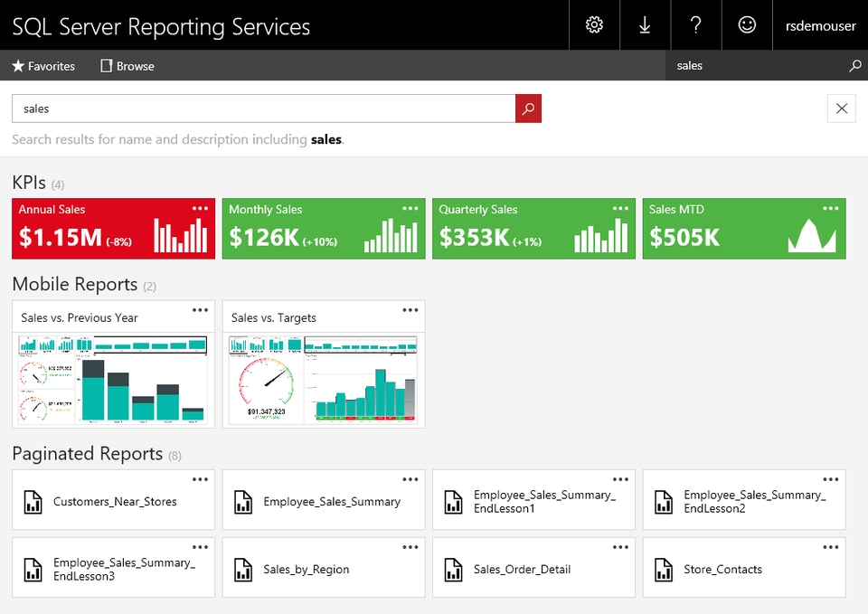Open the Sales MTD tile options menu
Viewport: 868px width, 614px height.
tap(830, 208)
